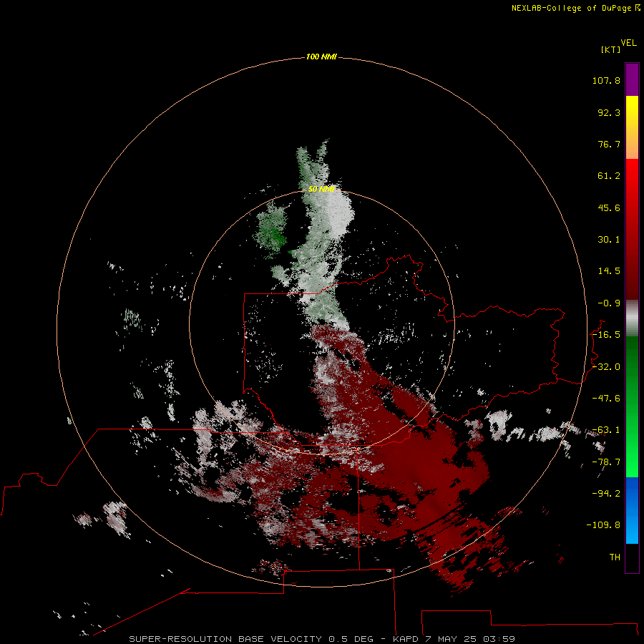Viewport: 644px width, 644px height.
Task: Click the -32.0 velocity scale label
Action: coord(606,367)
